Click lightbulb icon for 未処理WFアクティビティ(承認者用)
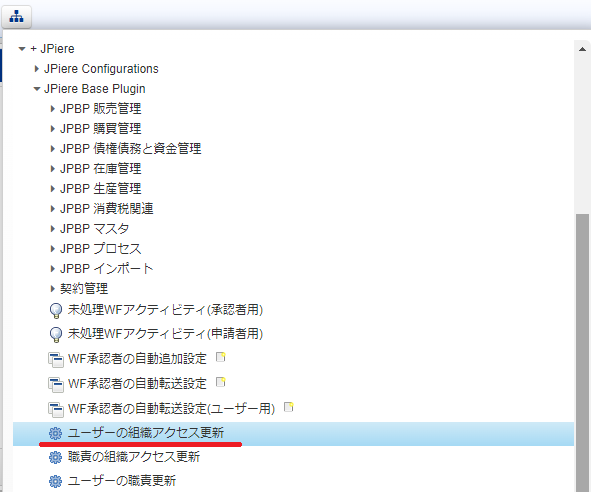The height and width of the screenshot is (492, 591). click(x=56, y=310)
